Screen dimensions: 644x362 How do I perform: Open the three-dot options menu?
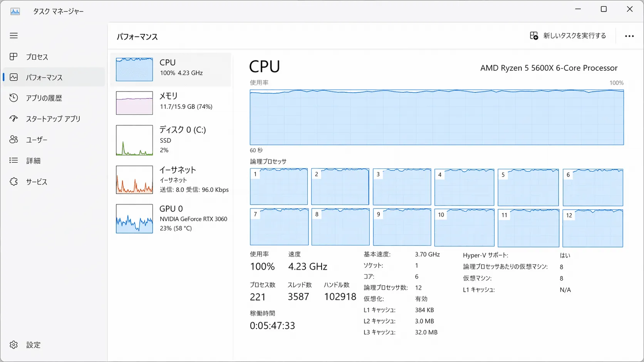point(629,36)
